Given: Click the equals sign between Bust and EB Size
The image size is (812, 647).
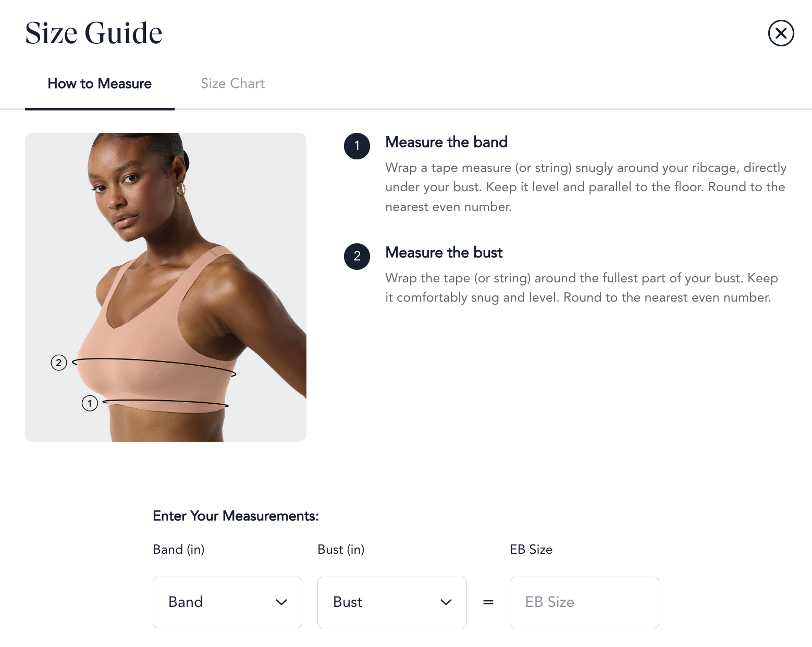Looking at the screenshot, I should tap(488, 602).
